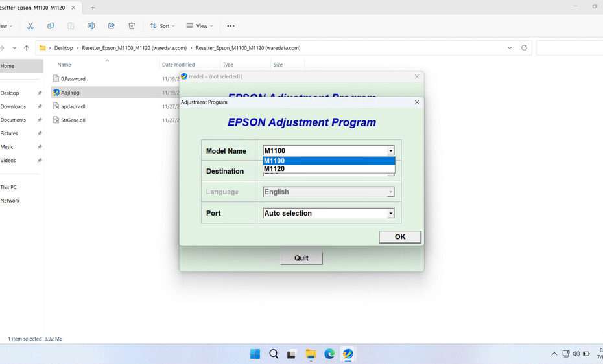Select Music in the navigation pane
The image size is (603, 364).
pyautogui.click(x=6, y=146)
